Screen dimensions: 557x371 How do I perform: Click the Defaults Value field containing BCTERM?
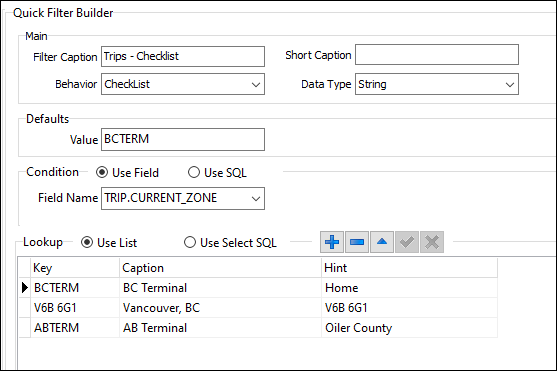click(x=183, y=139)
